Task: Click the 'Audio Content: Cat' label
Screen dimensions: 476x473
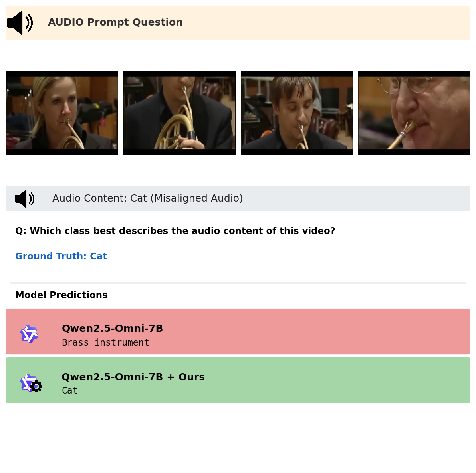Action: (99, 198)
